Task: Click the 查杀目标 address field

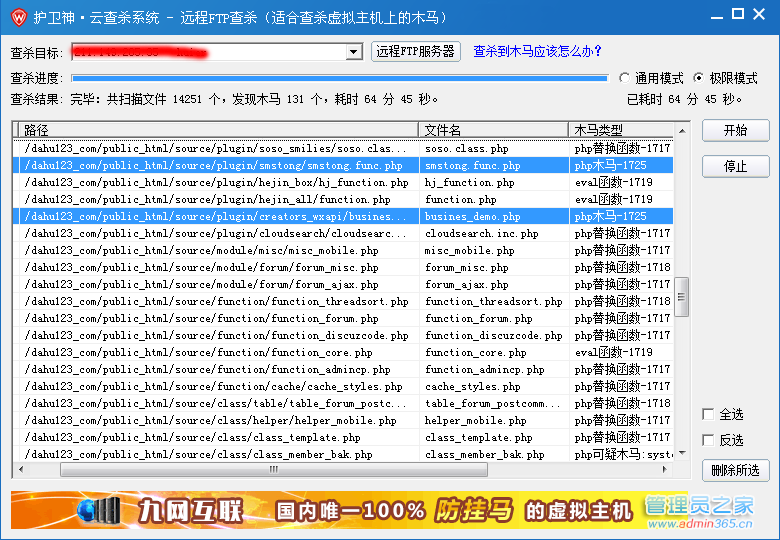Action: pyautogui.click(x=209, y=52)
